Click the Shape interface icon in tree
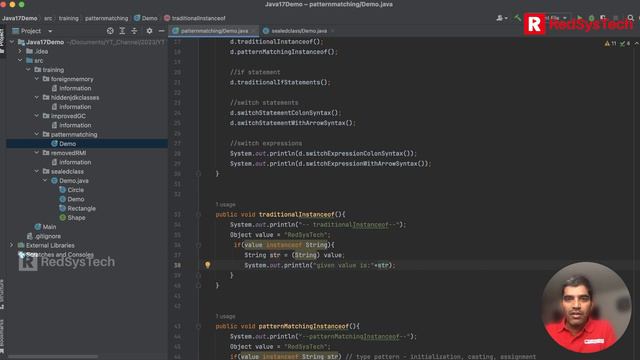640x360 pixels. tap(62, 218)
